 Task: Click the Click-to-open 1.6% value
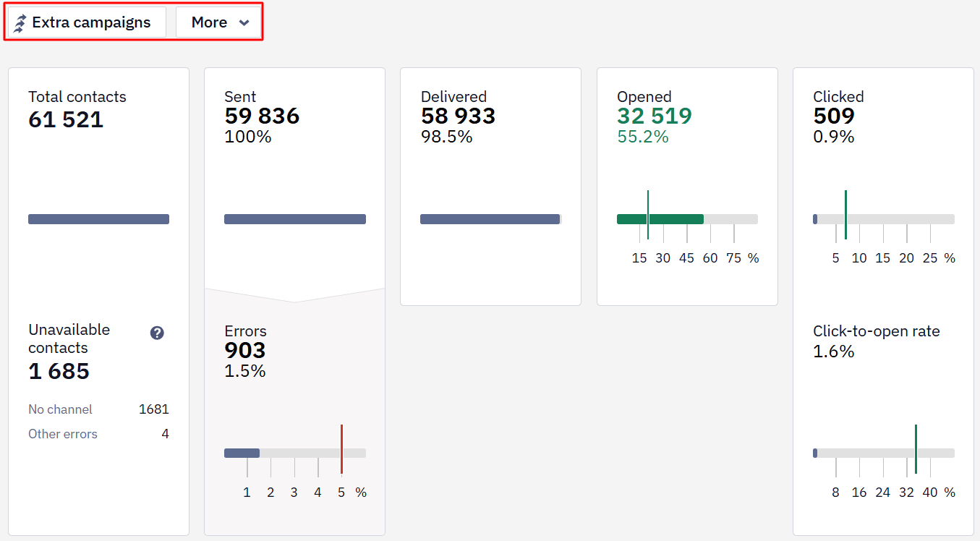coord(834,352)
